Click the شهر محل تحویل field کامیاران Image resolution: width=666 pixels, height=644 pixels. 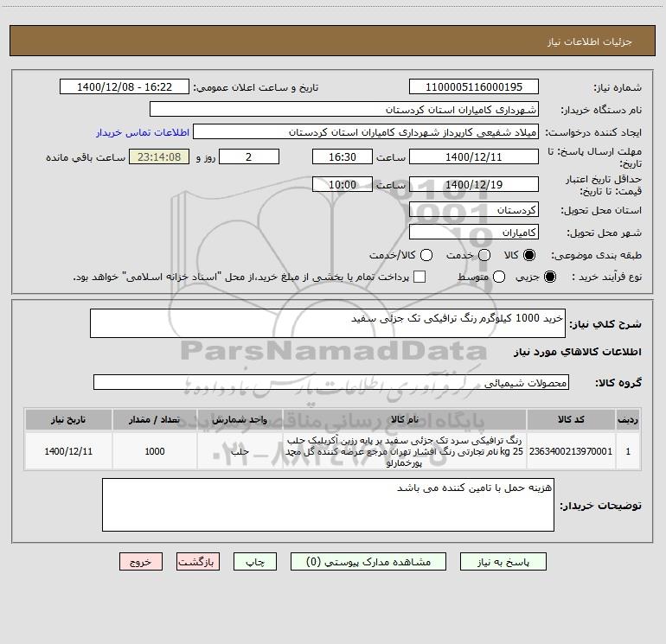[474, 232]
